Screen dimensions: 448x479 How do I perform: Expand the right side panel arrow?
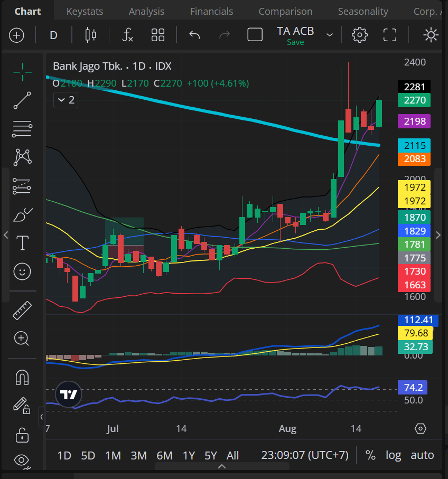(x=438, y=235)
